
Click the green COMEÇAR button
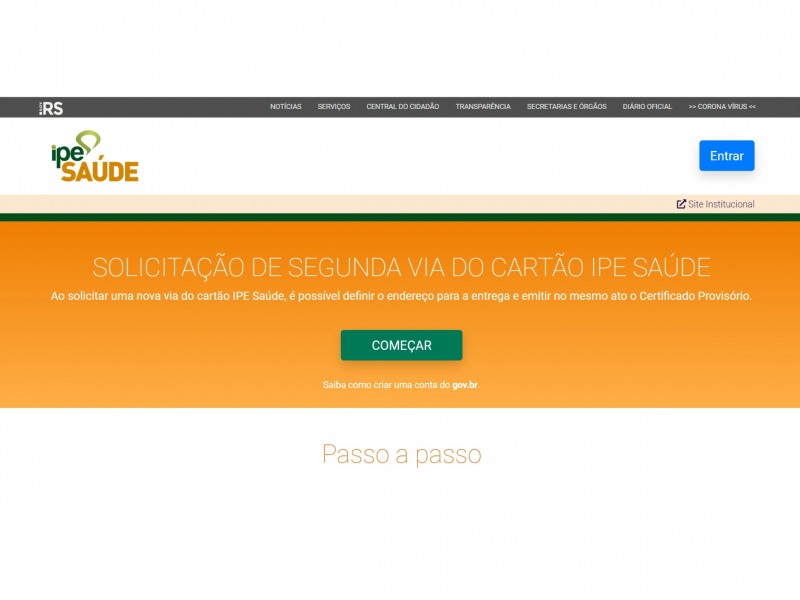coord(402,345)
